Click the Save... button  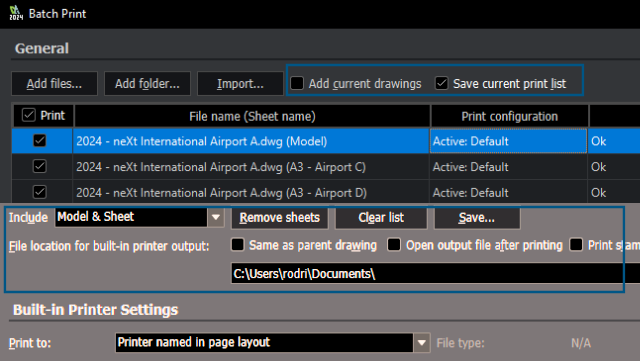477,218
